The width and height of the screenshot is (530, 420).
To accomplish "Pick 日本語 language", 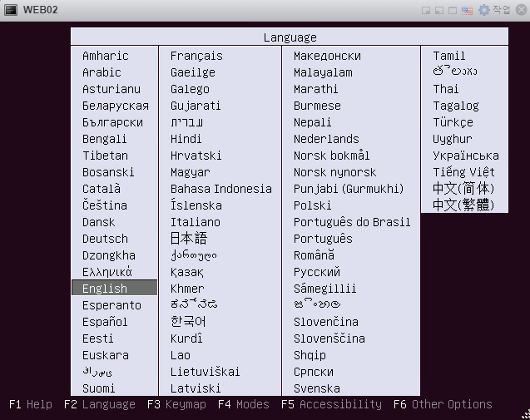I will click(189, 238).
